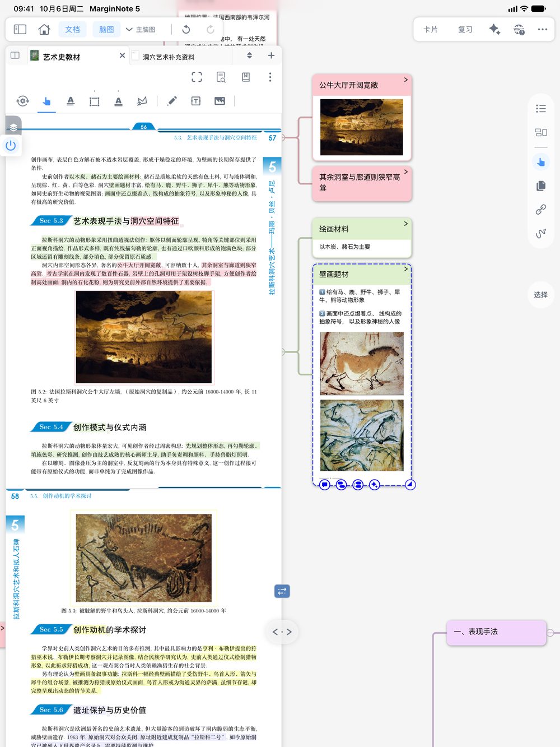
Task: Switch to 洞穴艺术补充资料 tab
Action: point(169,57)
